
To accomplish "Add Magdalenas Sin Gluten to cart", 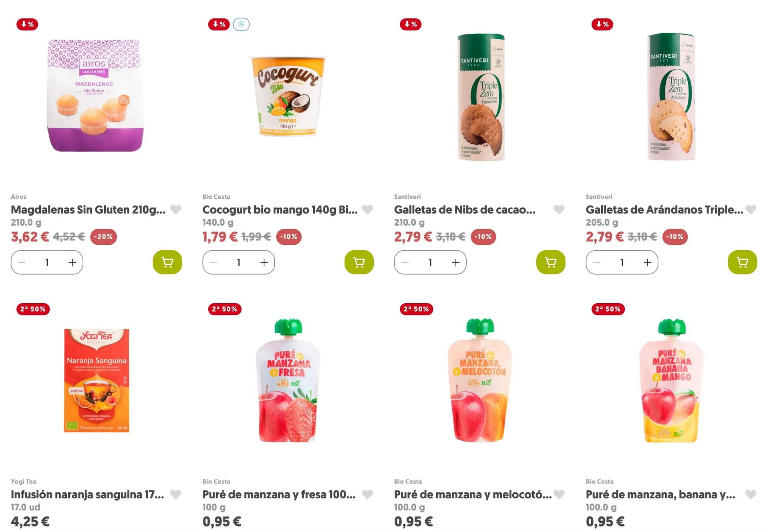I will pyautogui.click(x=167, y=262).
